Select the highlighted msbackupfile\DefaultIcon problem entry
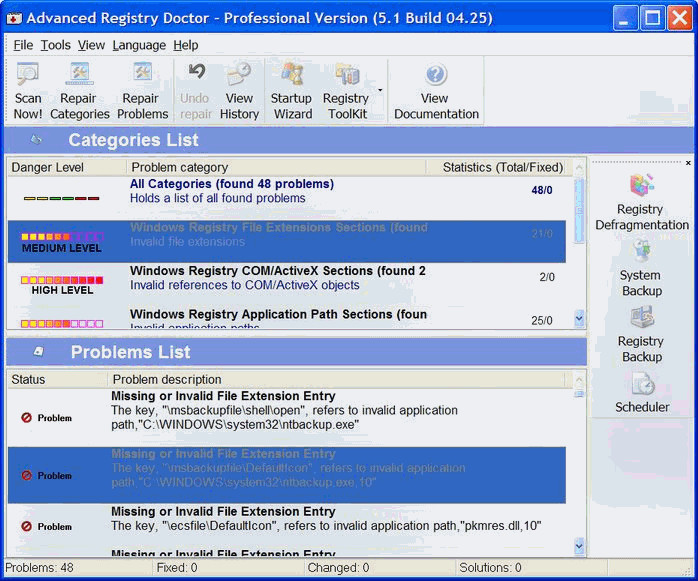The height and width of the screenshot is (581, 698). click(287, 475)
